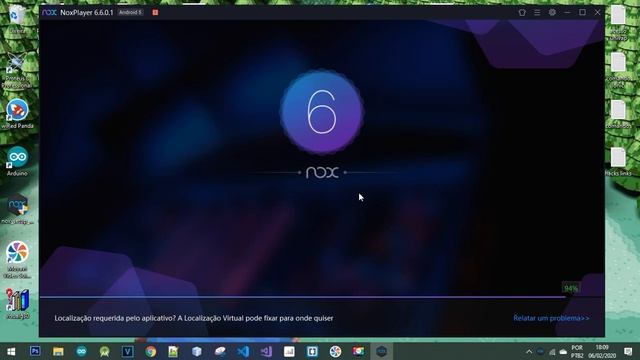Open Visual Studio from the taskbar
This screenshot has height=360, width=640.
pyautogui.click(x=266, y=351)
